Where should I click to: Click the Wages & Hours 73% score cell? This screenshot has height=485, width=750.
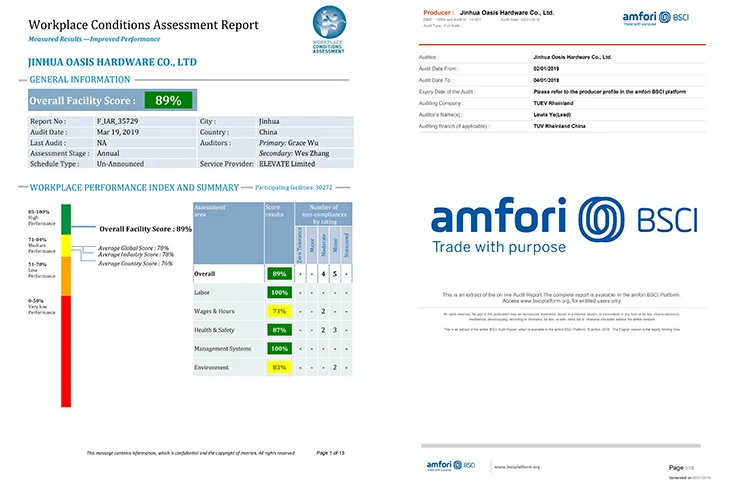pyautogui.click(x=279, y=311)
